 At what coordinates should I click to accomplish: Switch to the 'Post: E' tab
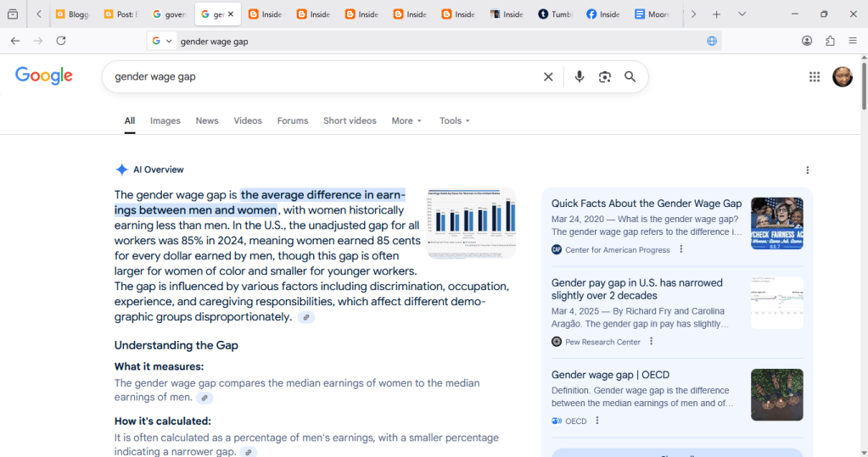pos(120,14)
